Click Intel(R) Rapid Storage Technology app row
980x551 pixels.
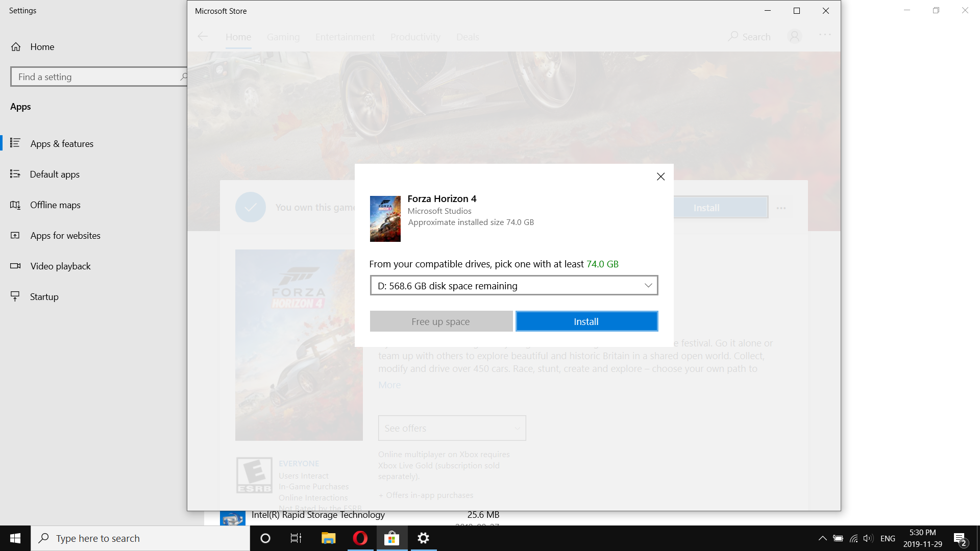coord(360,518)
